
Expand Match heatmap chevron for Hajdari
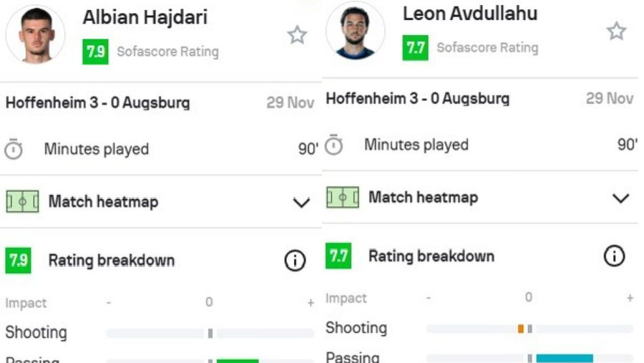(x=301, y=203)
